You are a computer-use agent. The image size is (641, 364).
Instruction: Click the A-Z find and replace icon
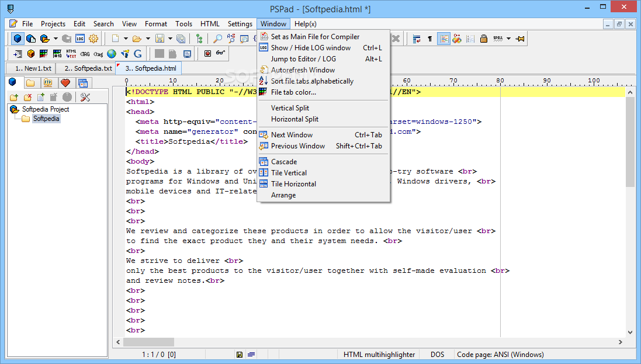click(231, 39)
